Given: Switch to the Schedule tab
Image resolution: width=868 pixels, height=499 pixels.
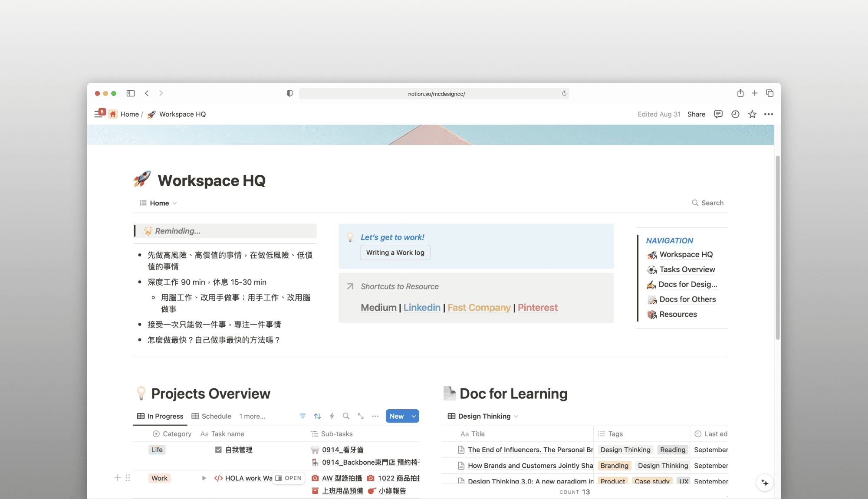Looking at the screenshot, I should 212,416.
